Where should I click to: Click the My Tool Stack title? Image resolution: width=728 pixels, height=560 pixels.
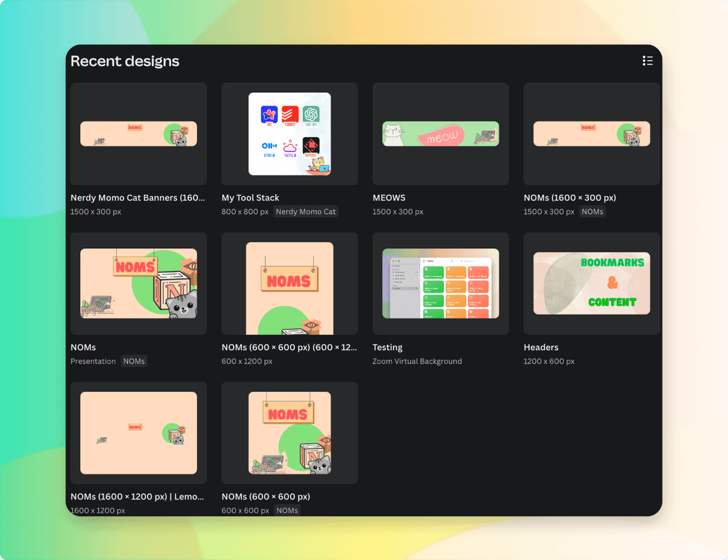251,198
